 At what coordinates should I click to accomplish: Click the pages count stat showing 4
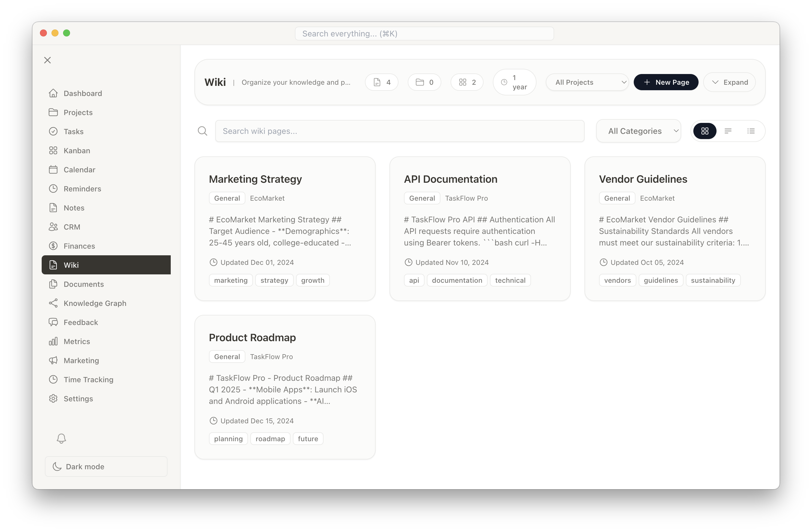point(382,82)
